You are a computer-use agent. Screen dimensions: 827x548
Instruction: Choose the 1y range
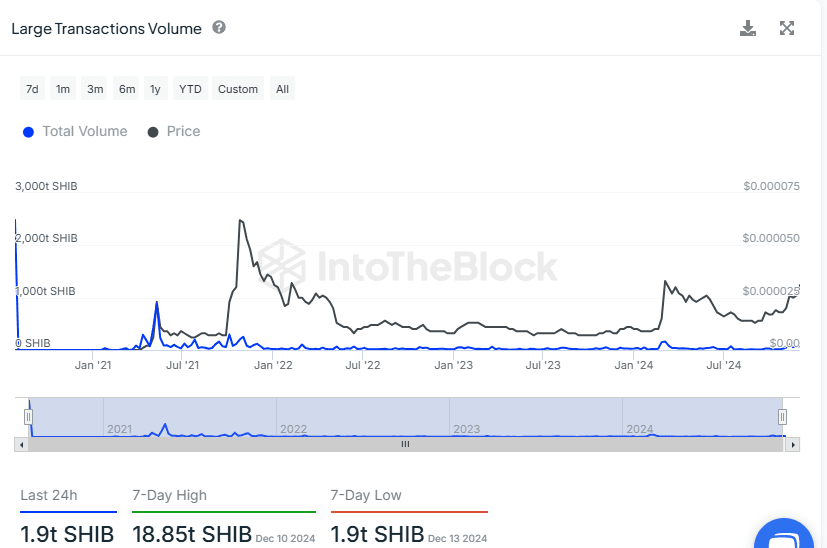(155, 89)
